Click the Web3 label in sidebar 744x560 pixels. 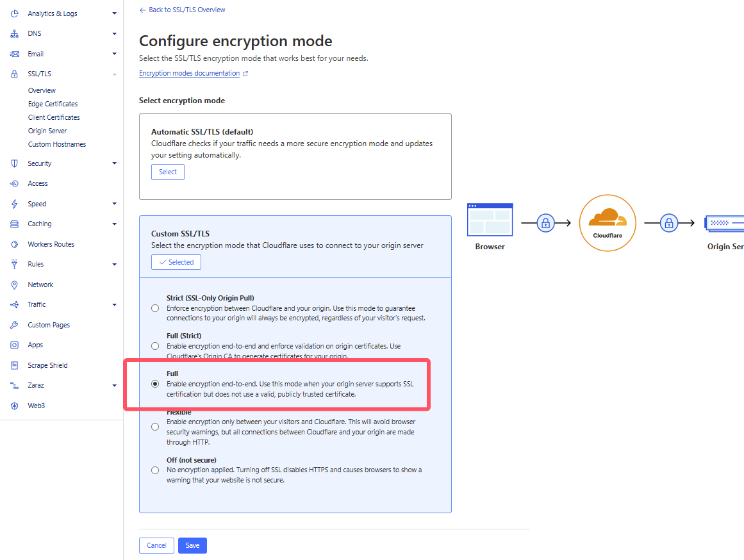(x=36, y=406)
